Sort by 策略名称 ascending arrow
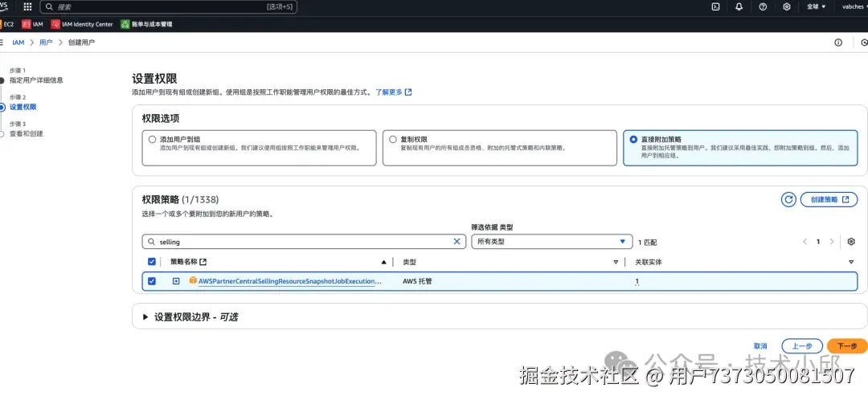868x400 pixels. click(x=383, y=262)
